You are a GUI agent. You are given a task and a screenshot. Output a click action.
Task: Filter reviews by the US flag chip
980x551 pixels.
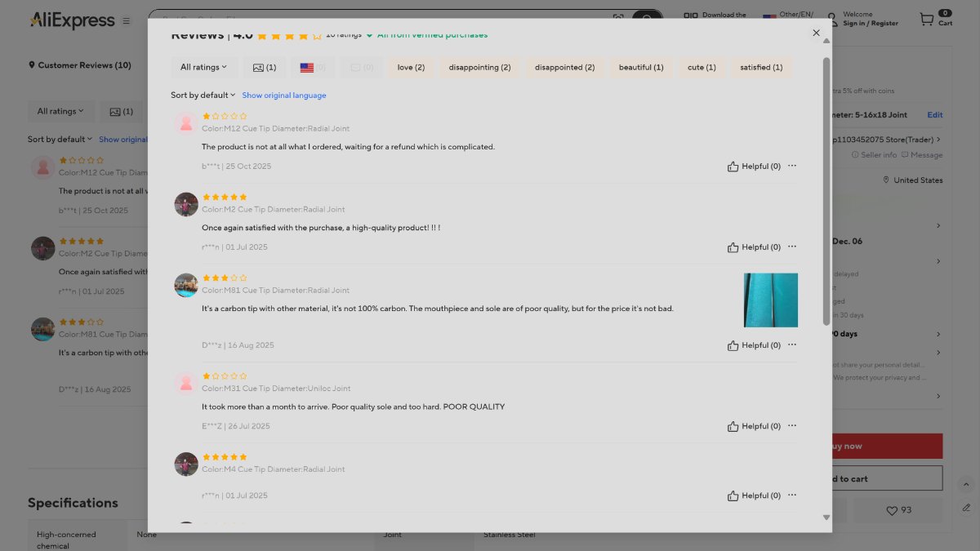click(x=312, y=68)
